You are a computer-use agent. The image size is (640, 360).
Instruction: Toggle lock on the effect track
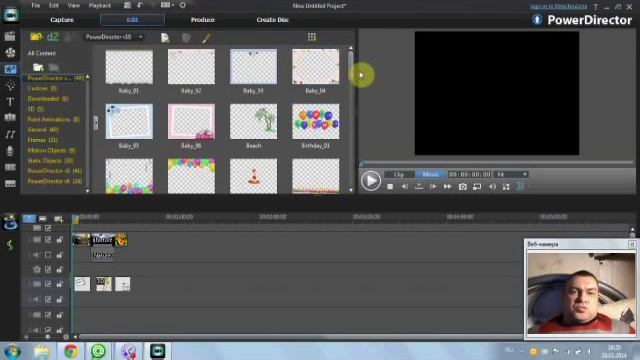(x=60, y=269)
